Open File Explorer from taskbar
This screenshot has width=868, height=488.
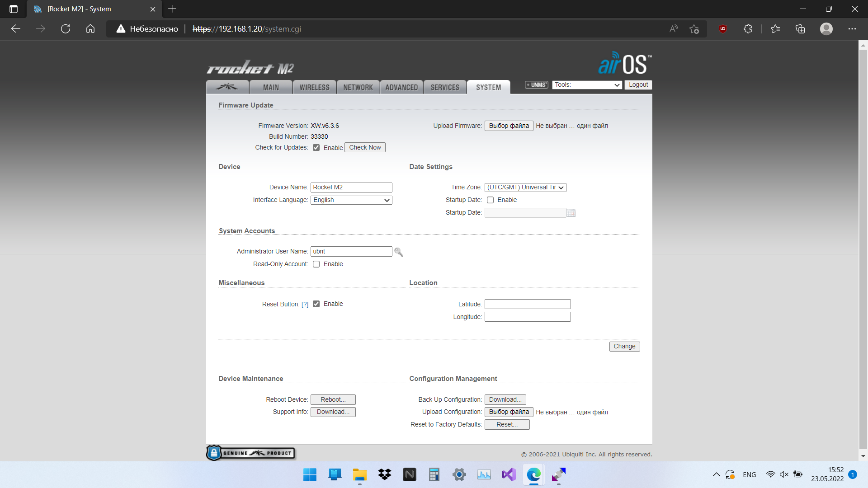click(360, 475)
